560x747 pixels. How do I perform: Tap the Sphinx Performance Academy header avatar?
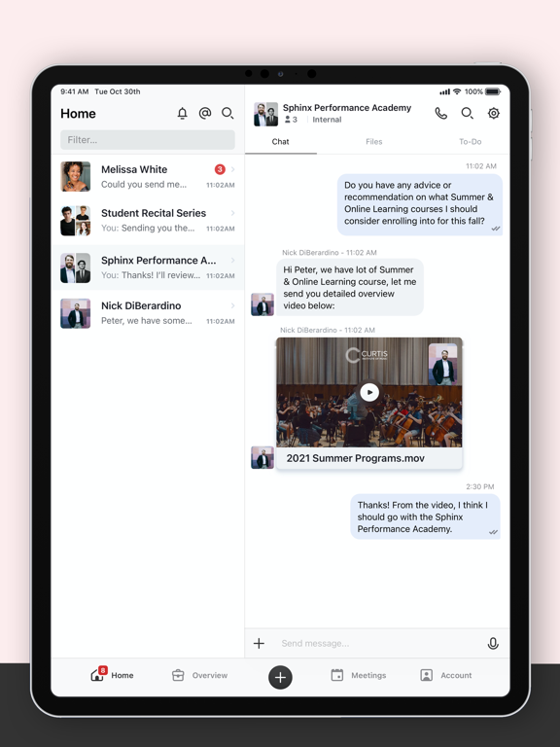click(x=265, y=114)
